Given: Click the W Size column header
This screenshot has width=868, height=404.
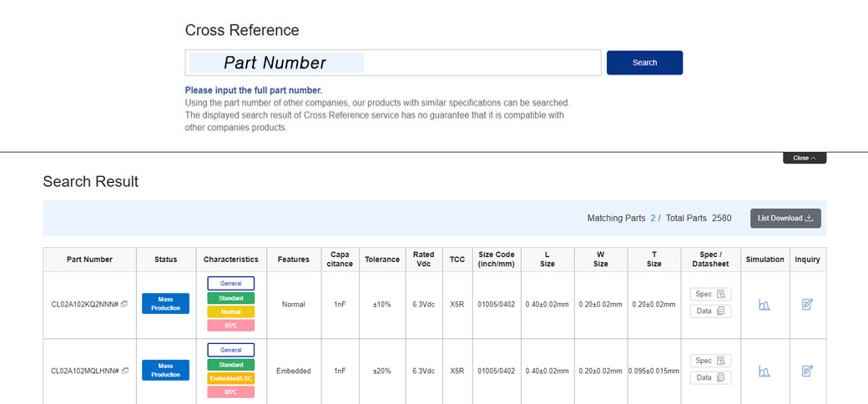Looking at the screenshot, I should [x=601, y=260].
